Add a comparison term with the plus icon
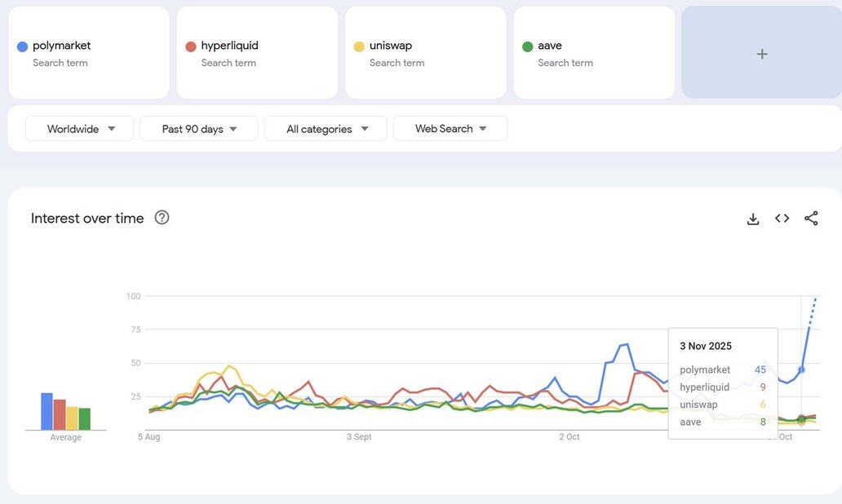This screenshot has width=842, height=504. [761, 54]
